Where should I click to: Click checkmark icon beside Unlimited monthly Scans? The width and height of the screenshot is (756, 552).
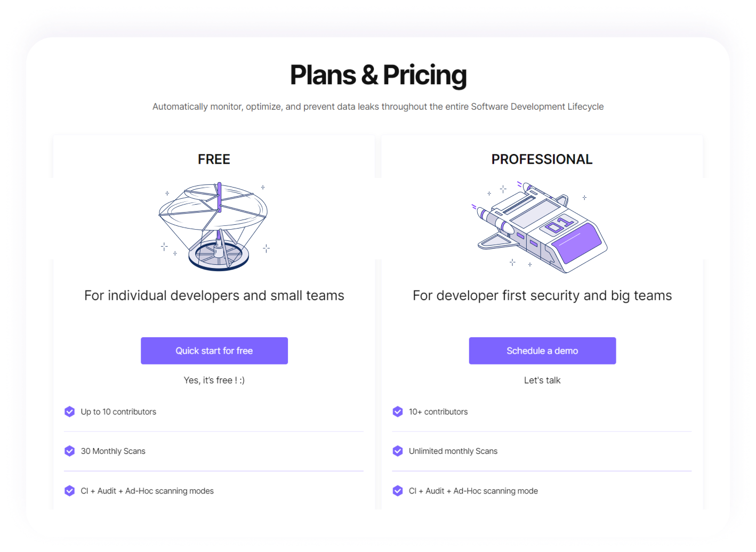click(398, 451)
